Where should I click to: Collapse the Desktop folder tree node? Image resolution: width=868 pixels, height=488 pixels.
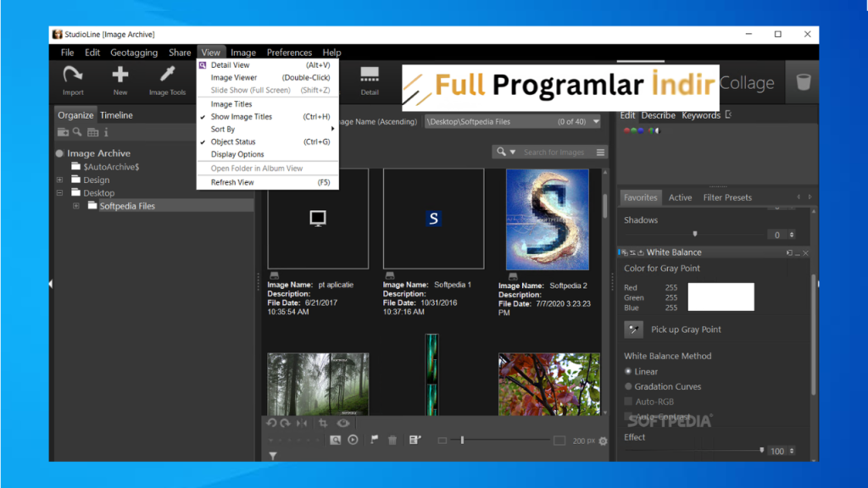tap(60, 193)
